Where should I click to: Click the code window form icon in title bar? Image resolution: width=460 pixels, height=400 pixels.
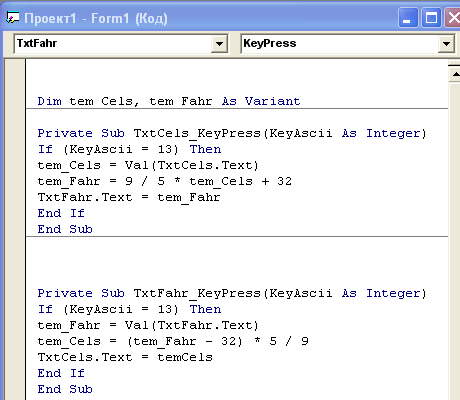(13, 18)
